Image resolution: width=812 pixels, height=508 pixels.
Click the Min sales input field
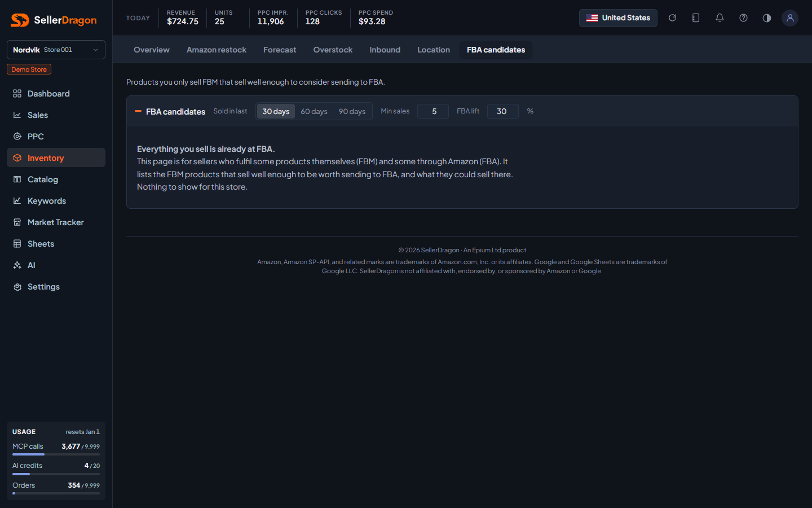(x=433, y=111)
